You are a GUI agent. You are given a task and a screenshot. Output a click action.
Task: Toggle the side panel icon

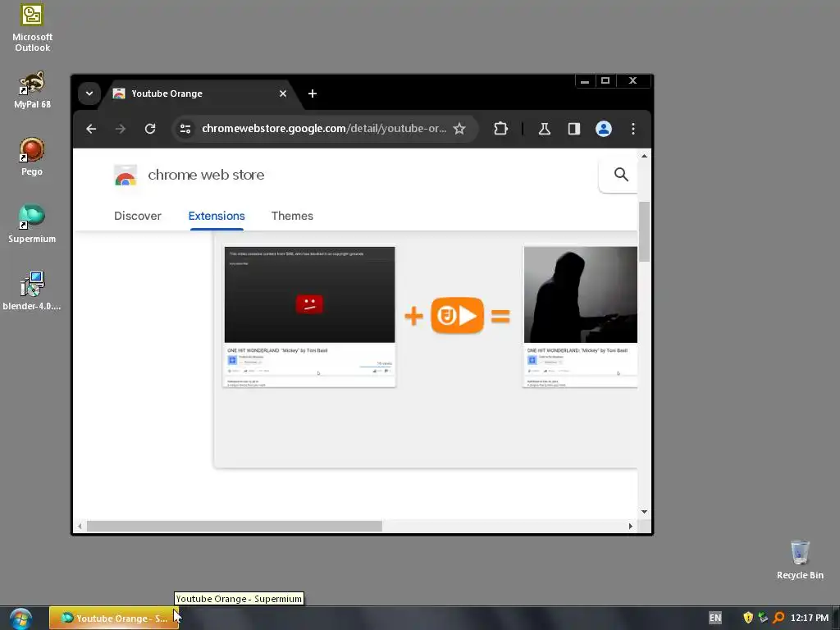pyautogui.click(x=573, y=129)
